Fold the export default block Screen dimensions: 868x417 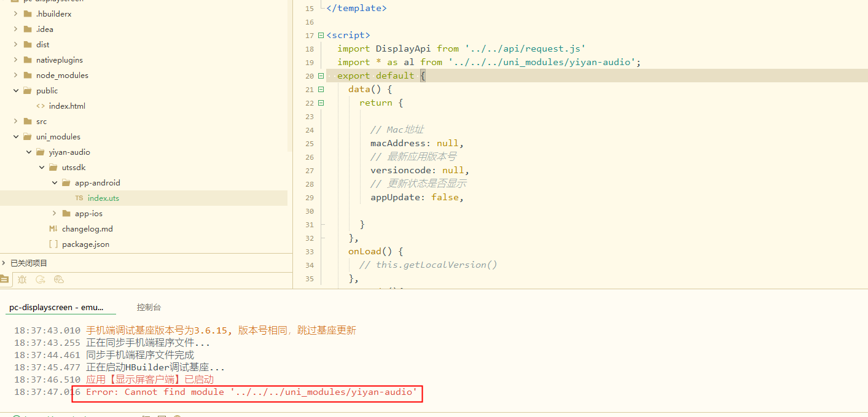(x=321, y=76)
